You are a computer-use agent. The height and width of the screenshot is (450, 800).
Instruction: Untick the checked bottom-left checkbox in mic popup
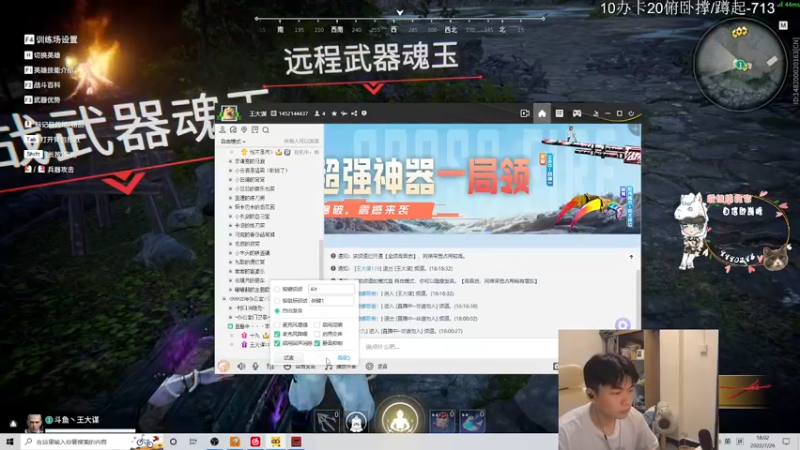(x=277, y=343)
